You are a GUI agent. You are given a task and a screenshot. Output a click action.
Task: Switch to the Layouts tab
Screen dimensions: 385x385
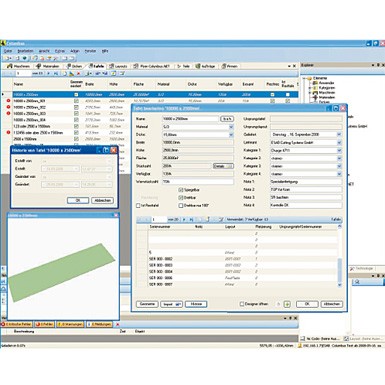pos(118,66)
